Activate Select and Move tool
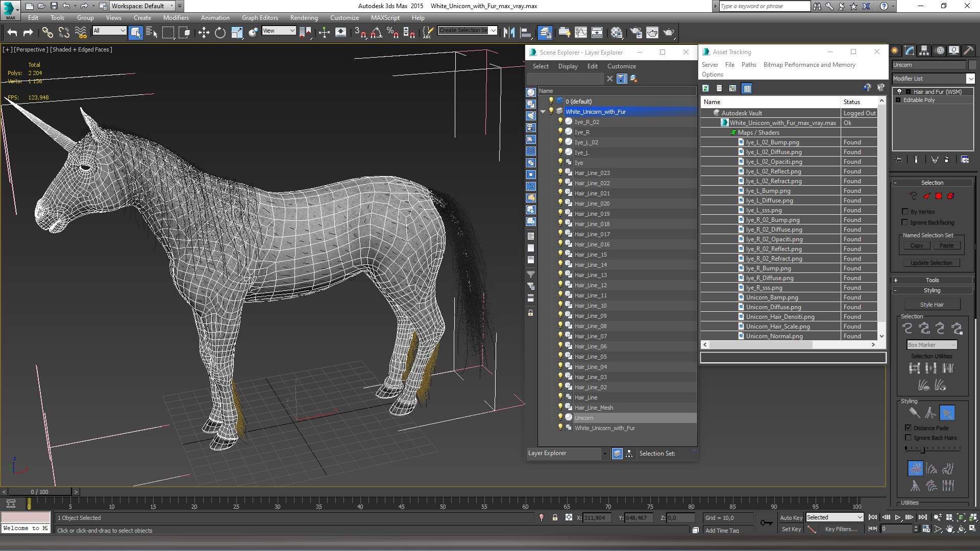 [204, 33]
